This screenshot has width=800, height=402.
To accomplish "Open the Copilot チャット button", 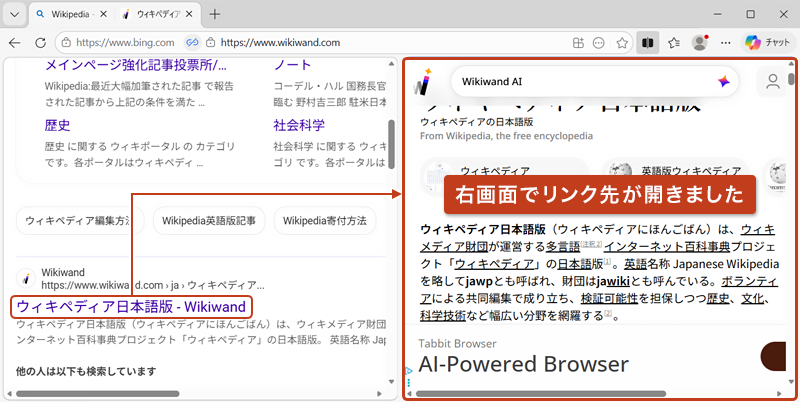I will 766,43.
